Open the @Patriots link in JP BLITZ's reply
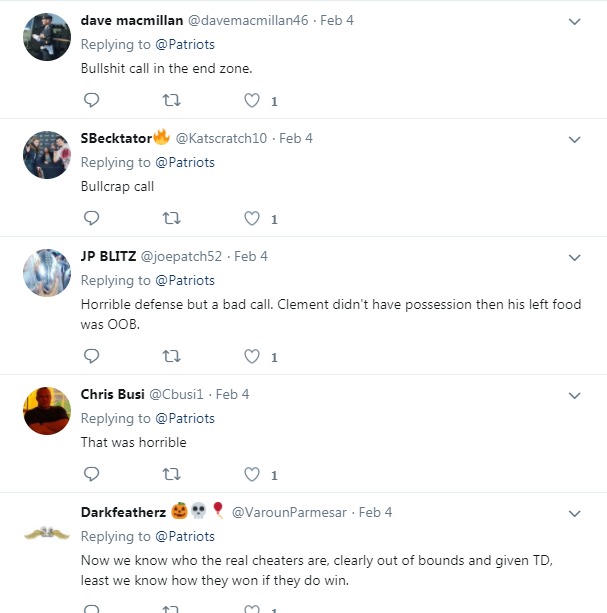Image resolution: width=607 pixels, height=613 pixels. click(184, 280)
